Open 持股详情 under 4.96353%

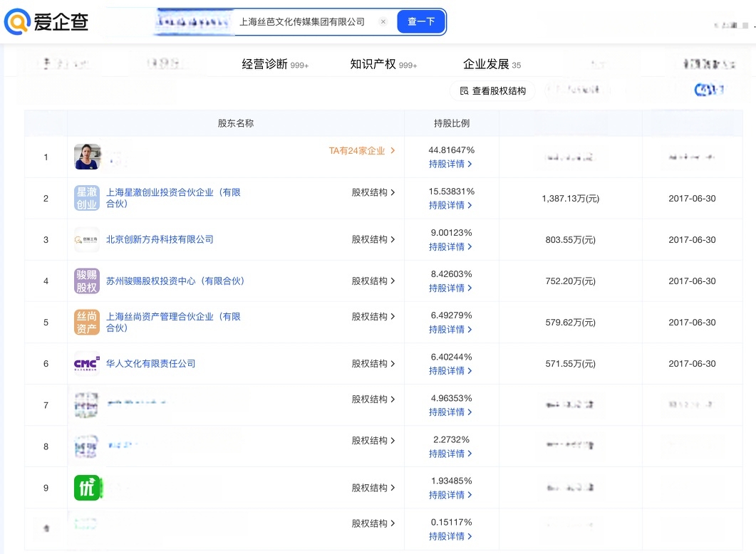tap(450, 412)
